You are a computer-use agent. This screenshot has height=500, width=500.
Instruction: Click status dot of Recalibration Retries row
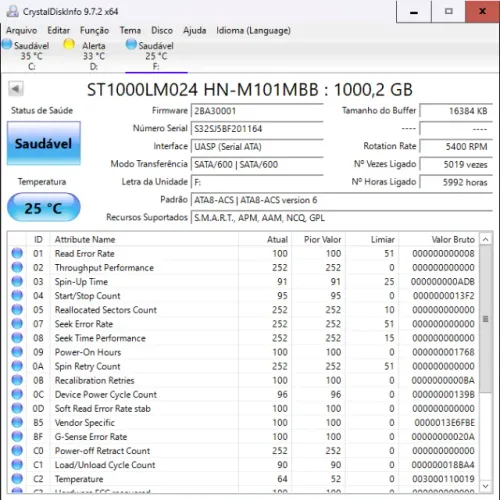[17, 380]
